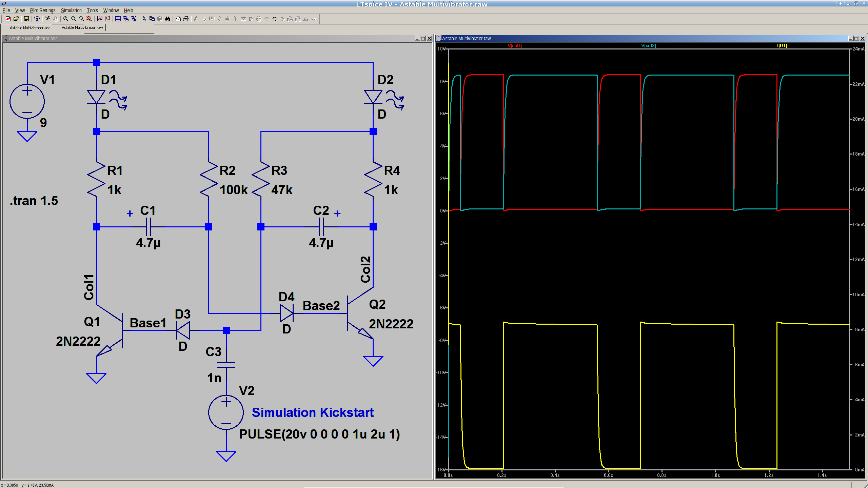This screenshot has width=868, height=488.
Task: Click the Cascade Windows icon
Action: (125, 19)
